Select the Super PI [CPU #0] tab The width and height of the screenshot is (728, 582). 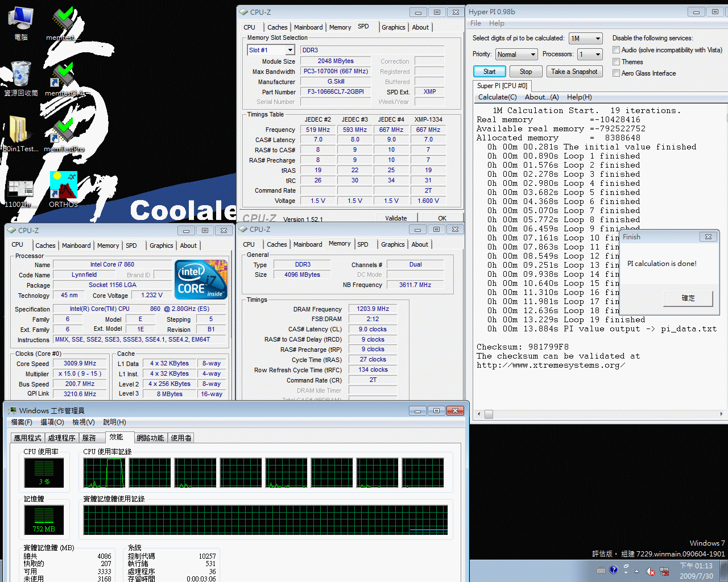coord(502,86)
